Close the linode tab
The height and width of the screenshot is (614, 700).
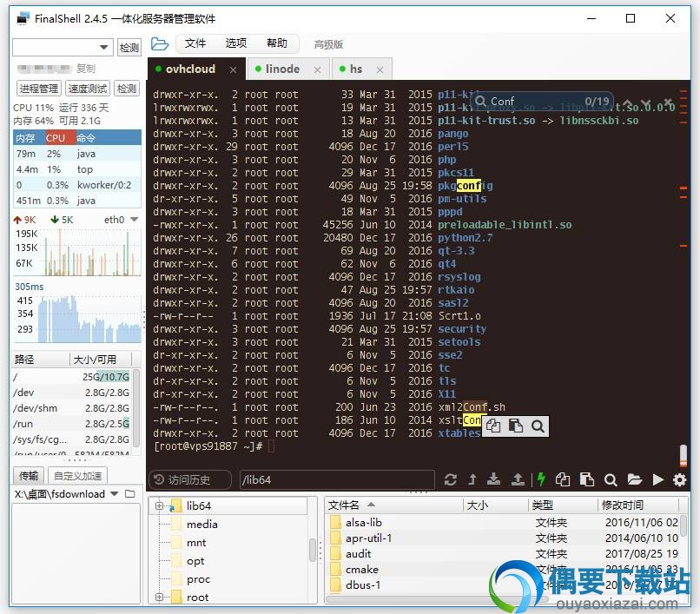[x=317, y=69]
